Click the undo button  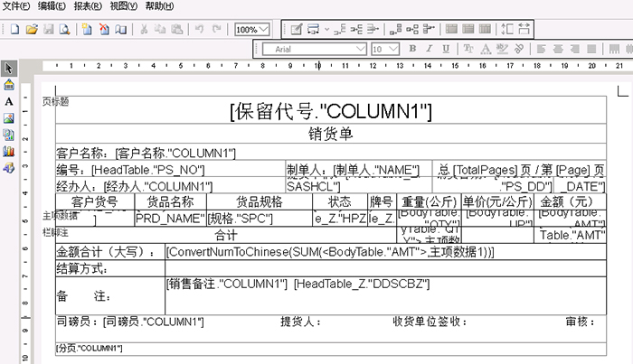point(197,29)
